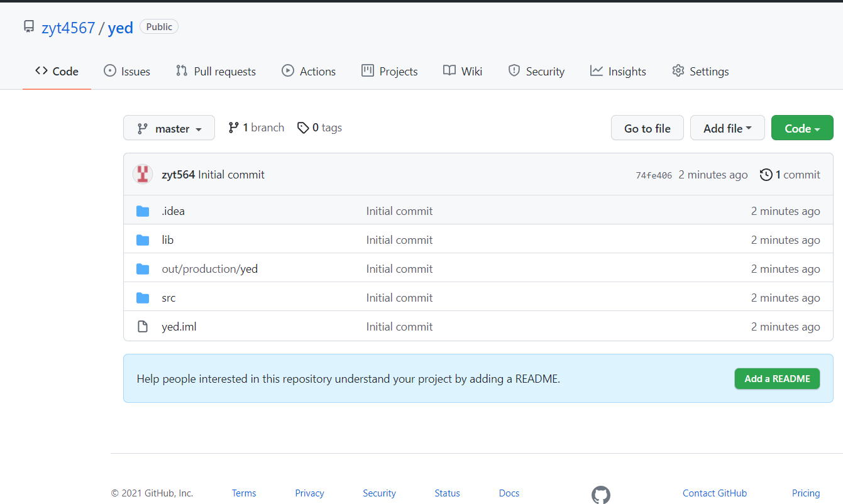Open the footer Security link

coord(379,493)
